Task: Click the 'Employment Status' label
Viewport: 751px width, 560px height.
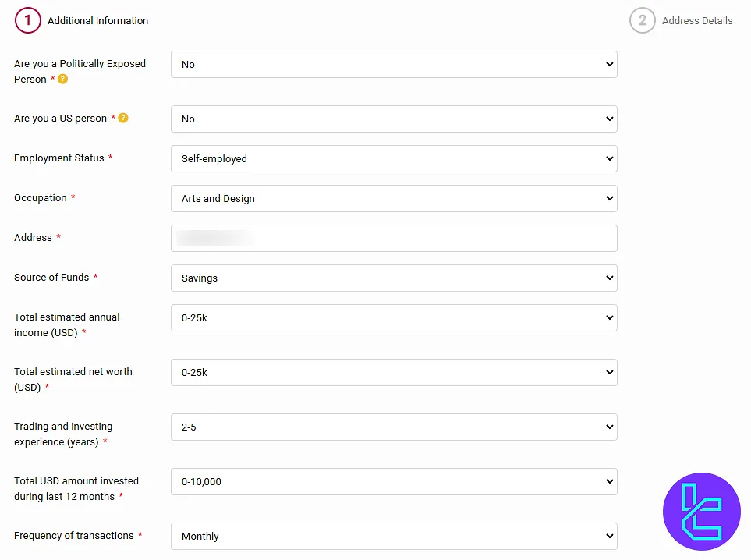Action: click(x=59, y=158)
